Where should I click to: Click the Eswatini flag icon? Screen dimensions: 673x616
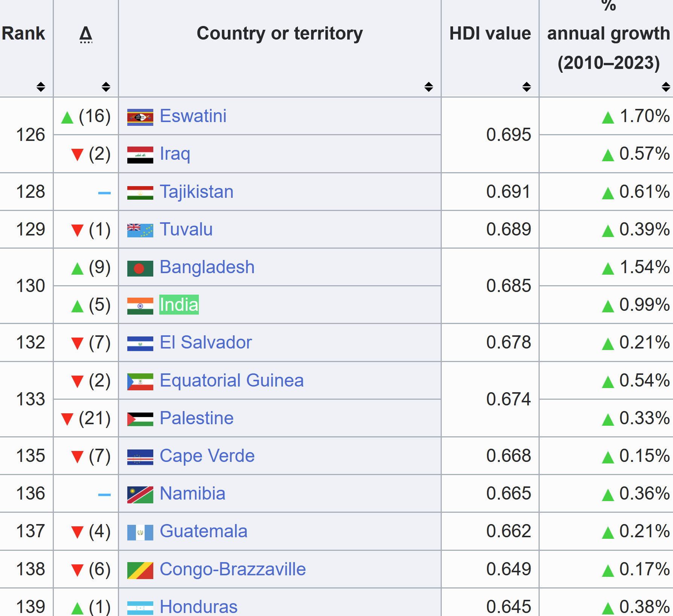pyautogui.click(x=140, y=117)
